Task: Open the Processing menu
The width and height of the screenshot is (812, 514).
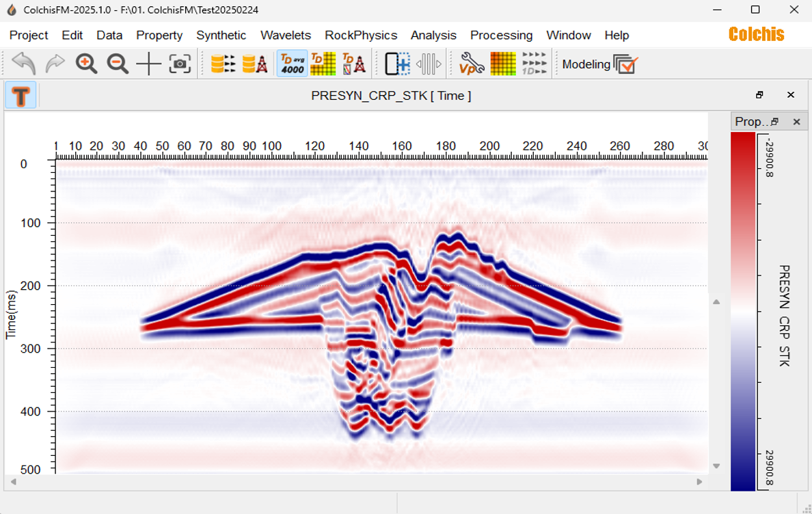Action: [501, 35]
